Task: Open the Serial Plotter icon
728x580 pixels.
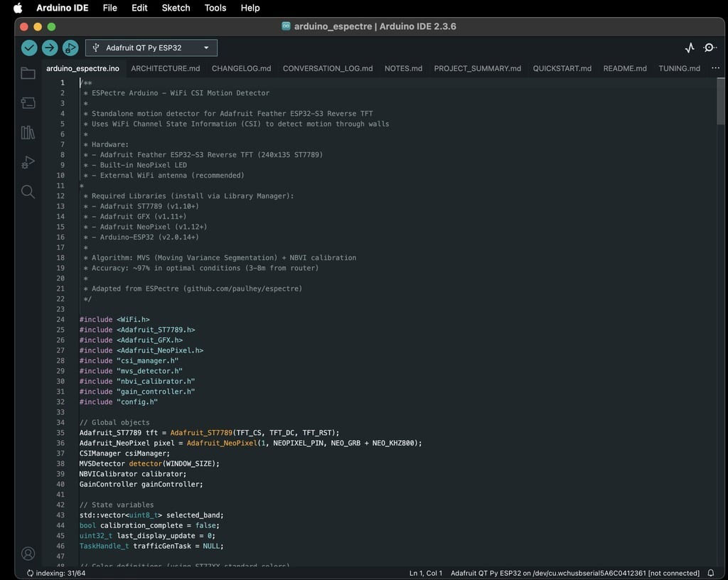Action: click(690, 48)
